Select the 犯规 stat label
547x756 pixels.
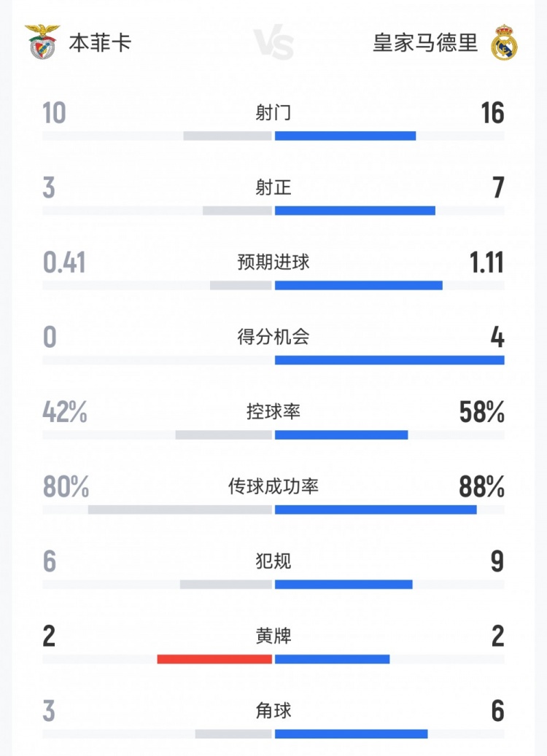[x=273, y=561]
